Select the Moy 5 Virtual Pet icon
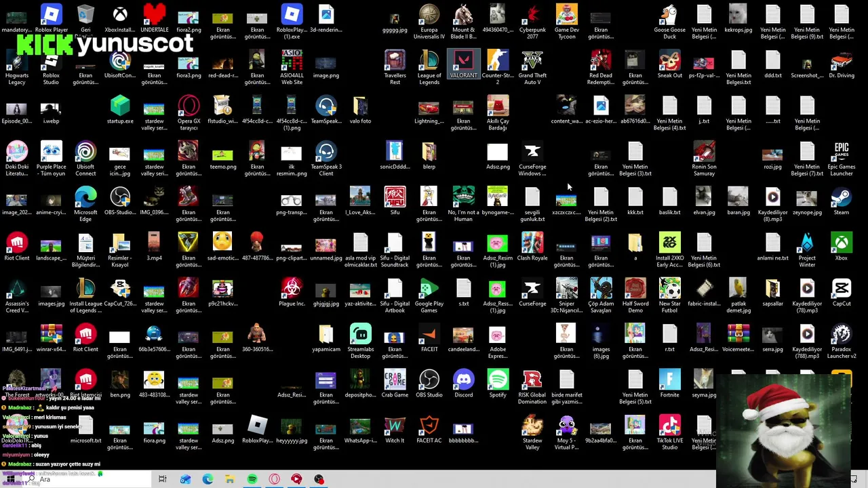Image resolution: width=868 pixels, height=488 pixels. (567, 432)
